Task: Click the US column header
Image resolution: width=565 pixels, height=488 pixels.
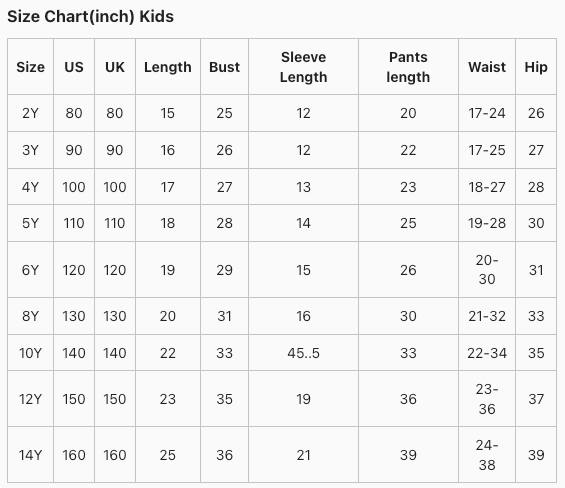Action: [x=74, y=67]
